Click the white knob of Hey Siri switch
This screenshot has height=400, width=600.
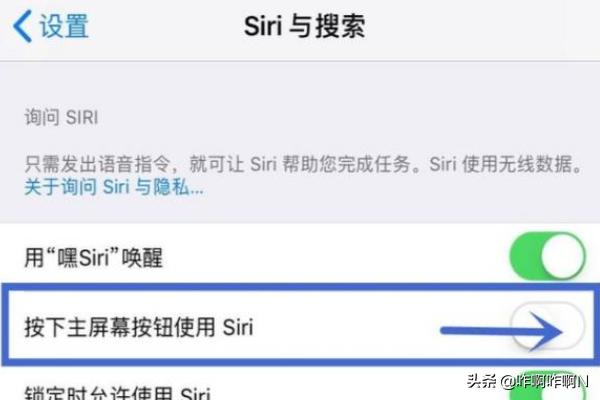tap(562, 256)
